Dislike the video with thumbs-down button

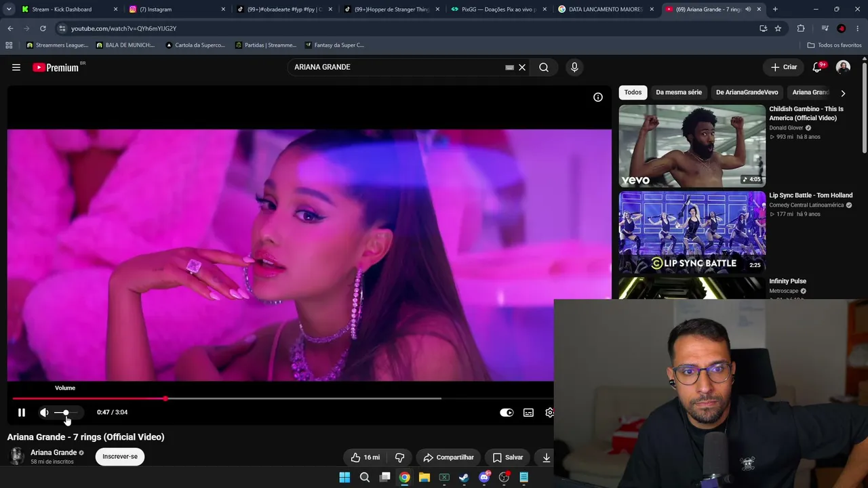(400, 457)
